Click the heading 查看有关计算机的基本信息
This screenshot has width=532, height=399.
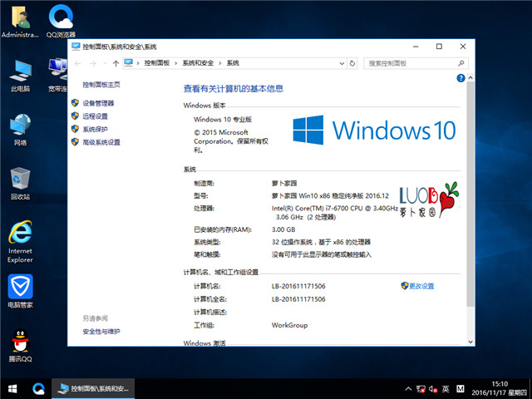point(234,89)
